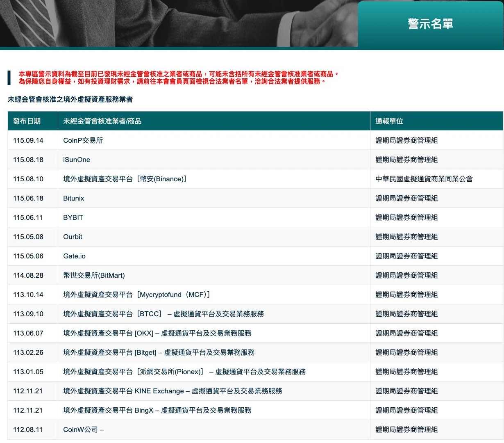
Task: Select the 幣安(Binance) platform entry
Action: (x=125, y=179)
